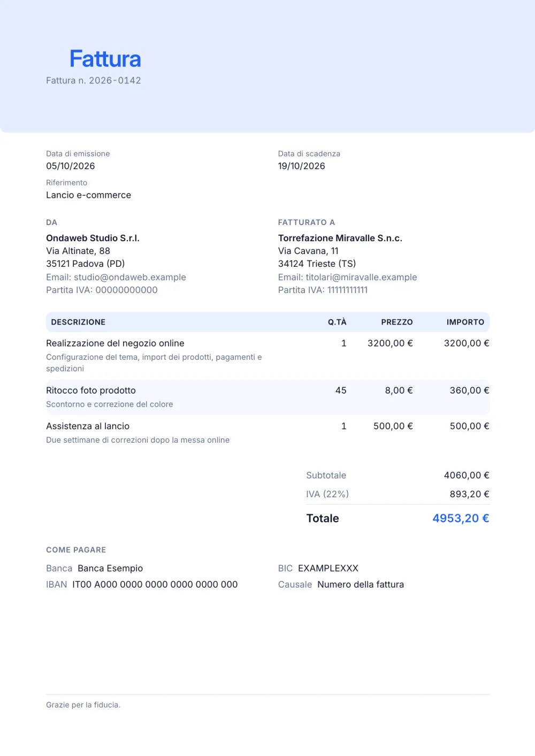Click sender name Ondaweb Studio S.r.l.

(x=93, y=238)
